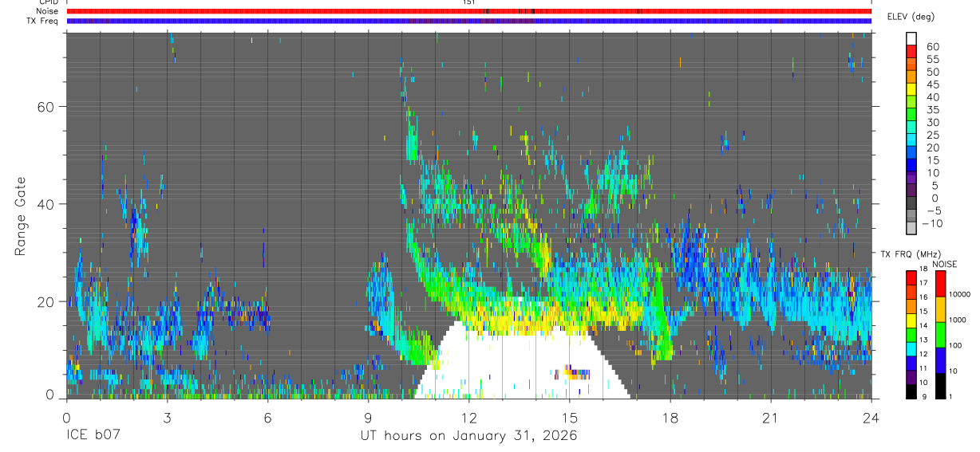Select the white top segment of ELEV bar
Screen dimensions: 980x452
911,37
